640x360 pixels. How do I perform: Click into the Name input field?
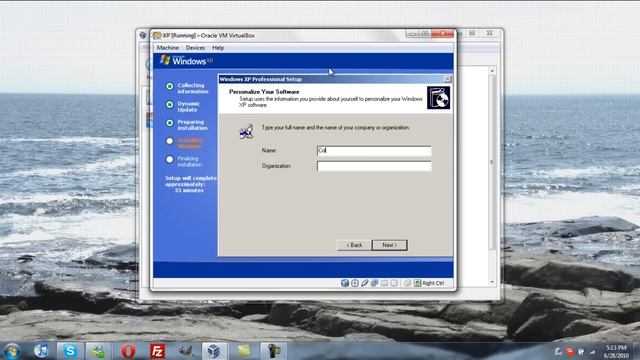tap(374, 151)
